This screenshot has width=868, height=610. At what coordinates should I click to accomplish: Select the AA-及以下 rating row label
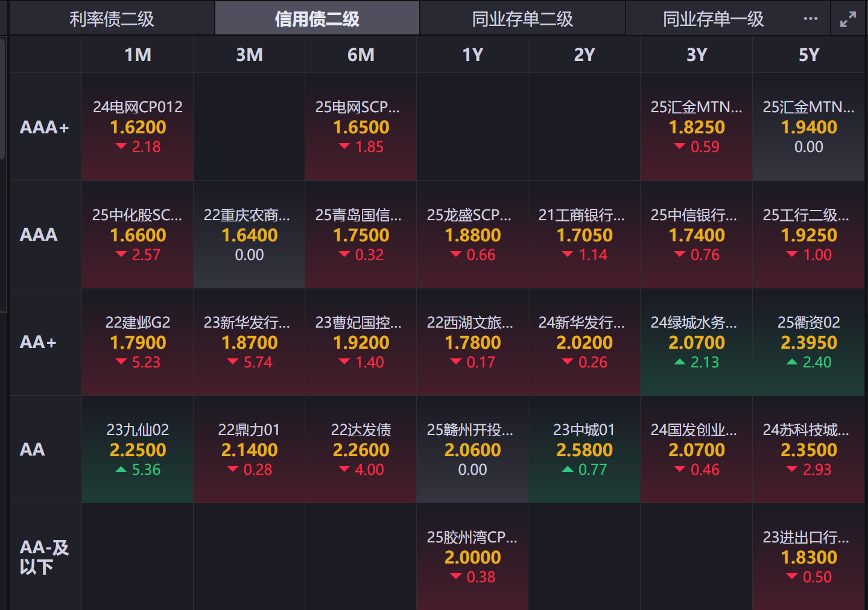(x=45, y=557)
